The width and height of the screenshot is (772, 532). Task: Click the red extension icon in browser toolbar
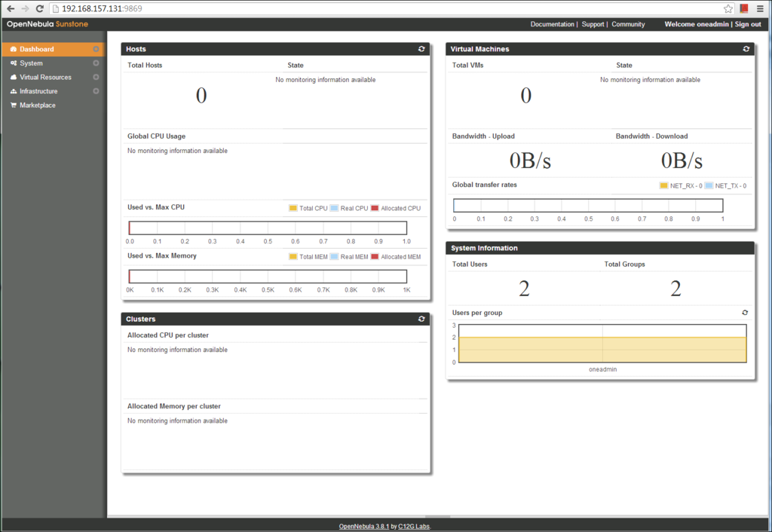tap(744, 8)
